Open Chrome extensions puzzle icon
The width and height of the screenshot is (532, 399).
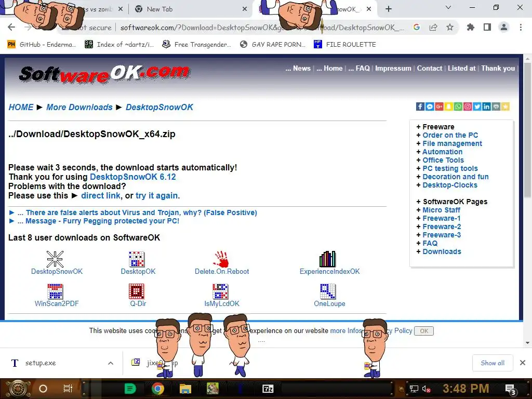[470, 27]
